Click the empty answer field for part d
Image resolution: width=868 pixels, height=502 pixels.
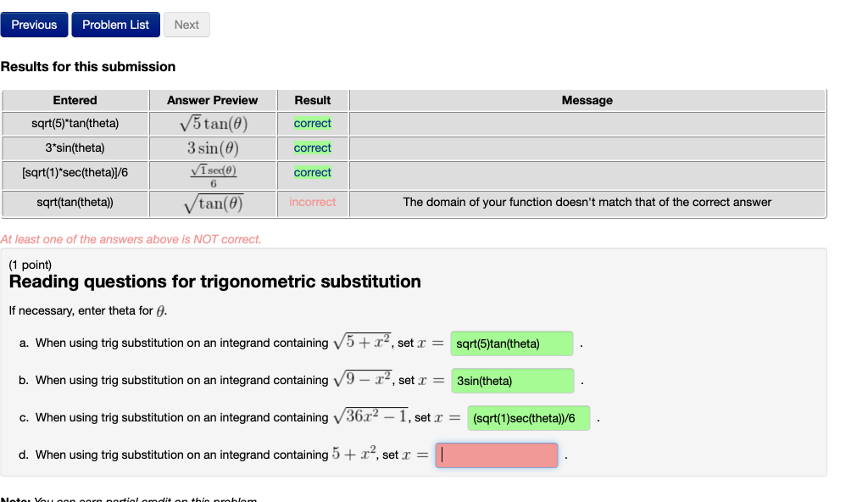pyautogui.click(x=496, y=455)
